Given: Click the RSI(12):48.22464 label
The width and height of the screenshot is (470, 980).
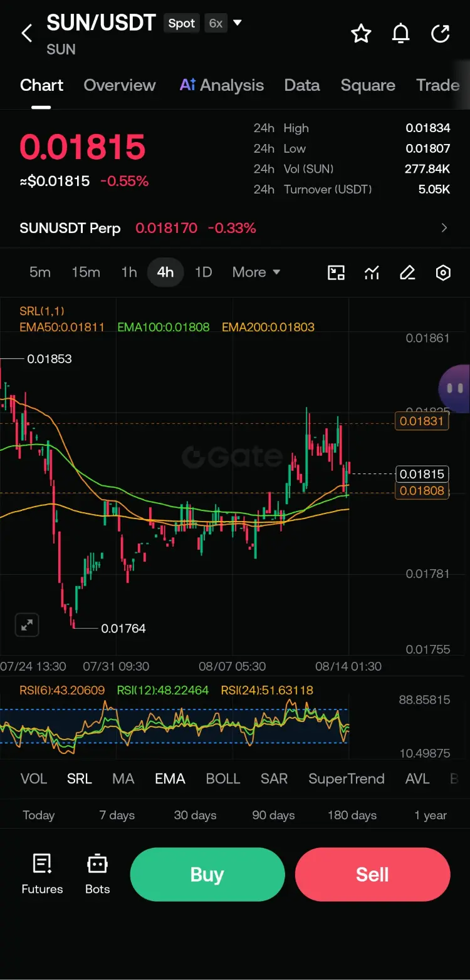Looking at the screenshot, I should click(163, 690).
